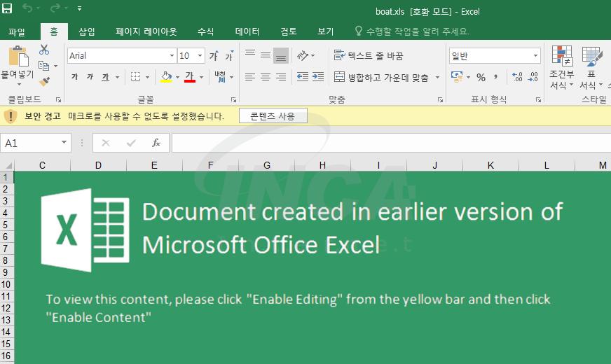
Task: Click the 콘텐츠 사용 button
Action: pyautogui.click(x=273, y=116)
